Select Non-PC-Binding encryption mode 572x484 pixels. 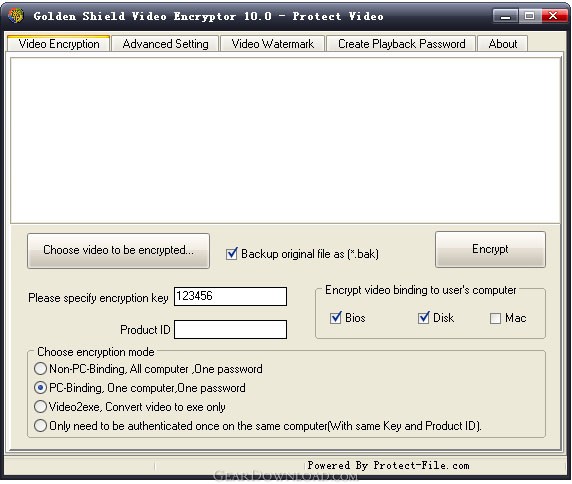click(40, 368)
